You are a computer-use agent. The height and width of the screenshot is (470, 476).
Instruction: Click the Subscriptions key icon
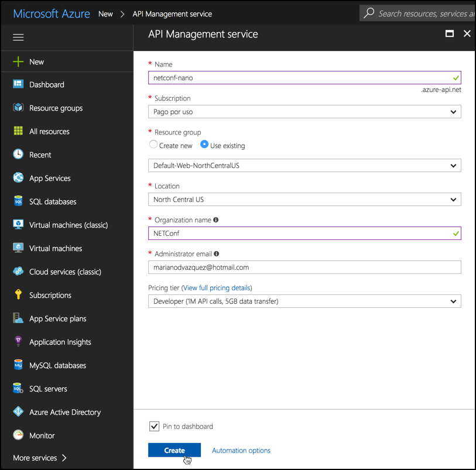click(18, 294)
